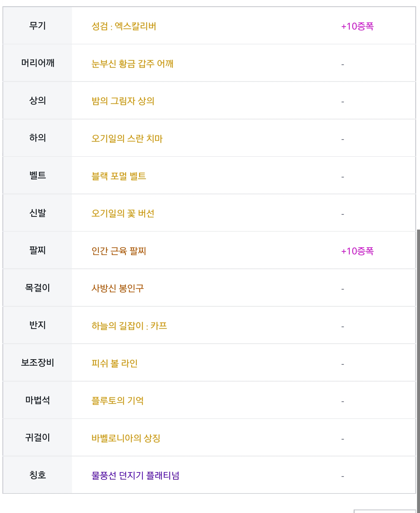This screenshot has height=513, width=420.
Task: Open the 바벨로니아의 상징 earring item
Action: [126, 438]
